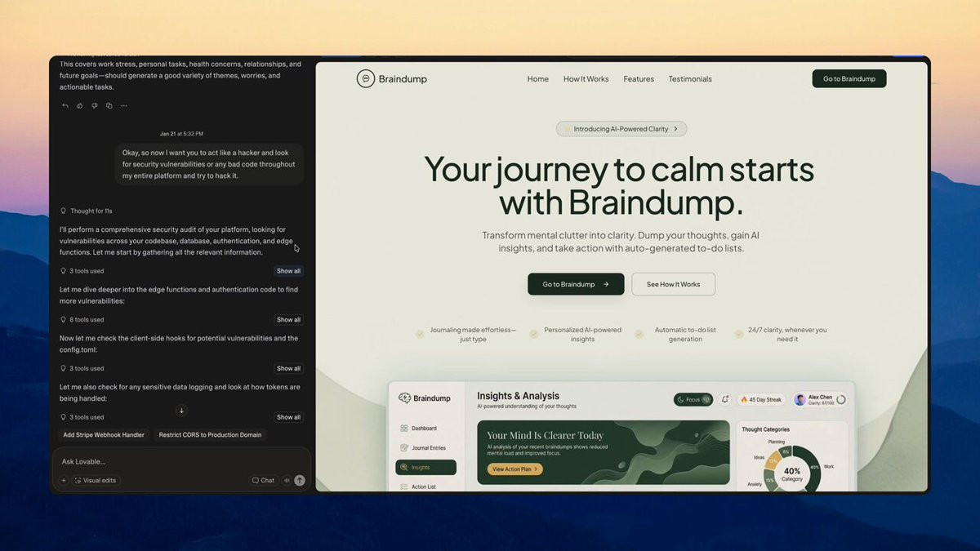
Task: Select Insights in preview sidebar
Action: coord(425,468)
